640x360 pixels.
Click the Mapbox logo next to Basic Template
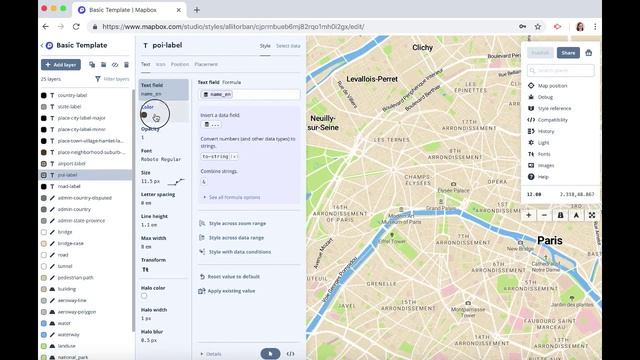pyautogui.click(x=49, y=45)
